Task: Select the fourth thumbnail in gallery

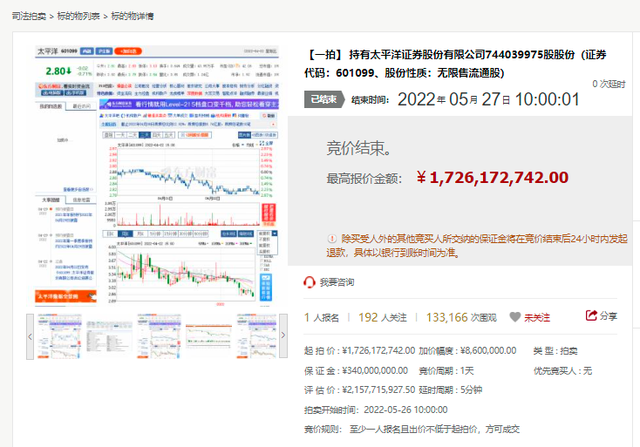Action: [x=209, y=336]
